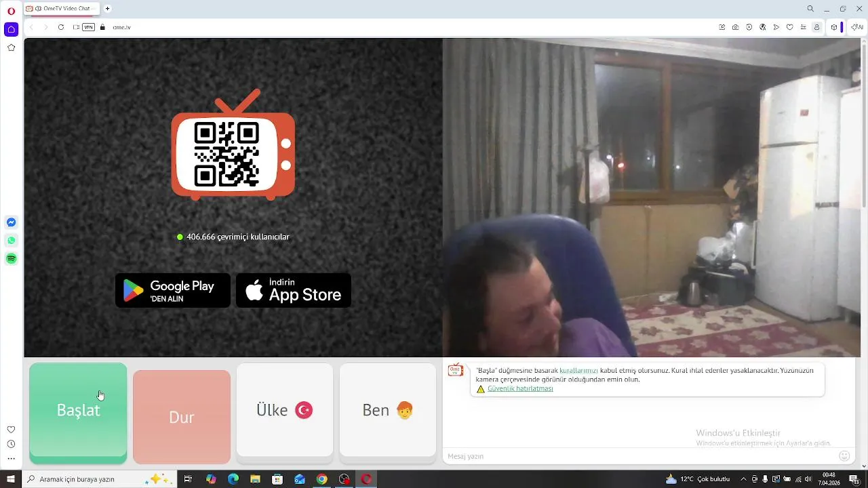Open Opera menu logo
The height and width of the screenshot is (488, 868).
coord(11,11)
